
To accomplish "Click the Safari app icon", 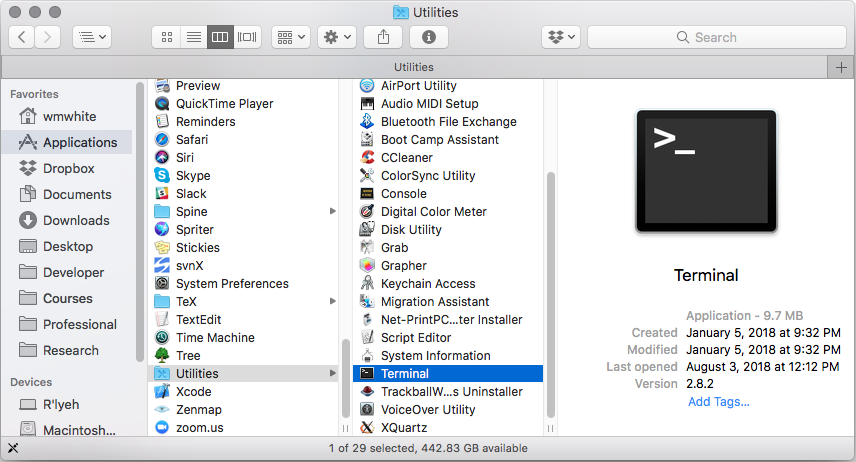I will tap(162, 140).
